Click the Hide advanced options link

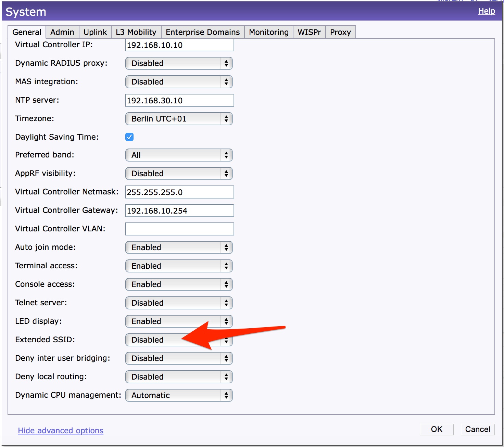(60, 430)
